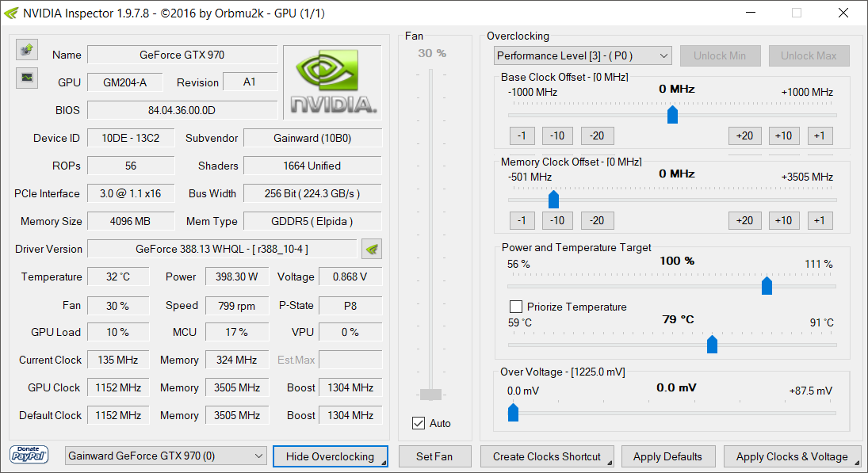Click Memory Clock Offset -1 button
This screenshot has height=473, width=868.
pyautogui.click(x=522, y=220)
